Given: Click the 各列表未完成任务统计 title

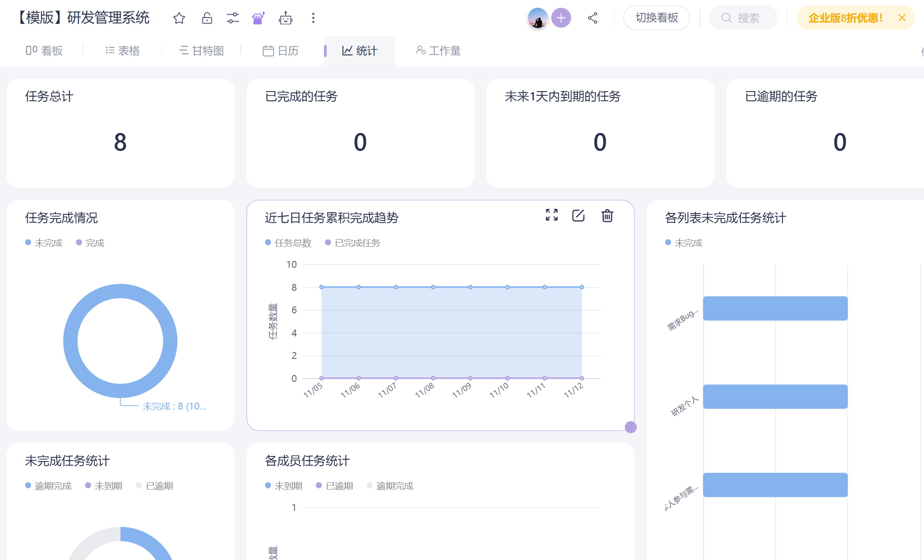Looking at the screenshot, I should pos(726,218).
